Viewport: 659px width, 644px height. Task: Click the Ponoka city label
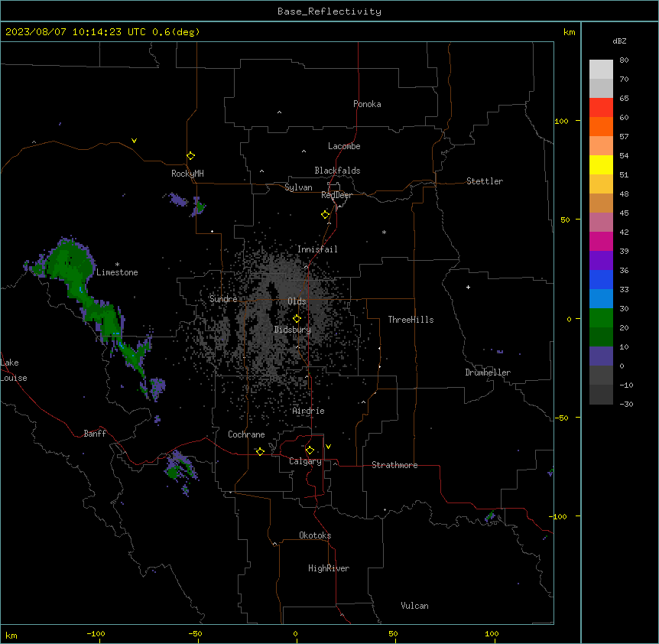[367, 104]
